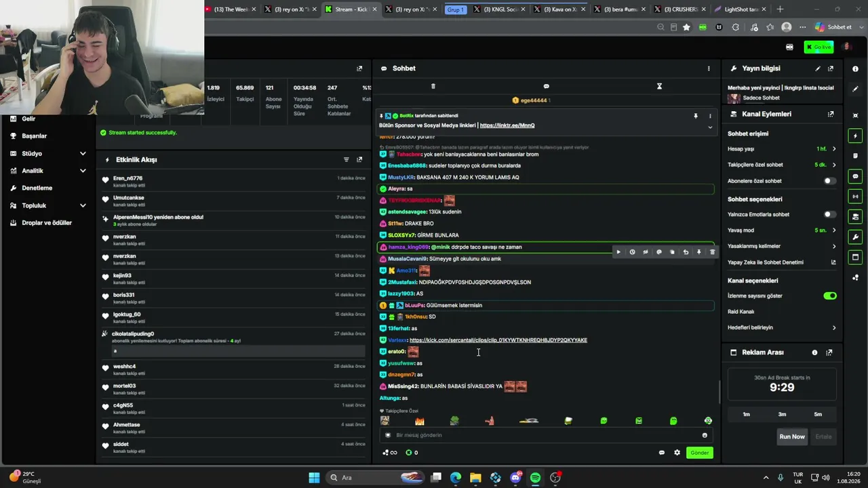This screenshot has height=488, width=868.
Task: Pop out the Kanal Eylemleri panel
Action: (831, 114)
